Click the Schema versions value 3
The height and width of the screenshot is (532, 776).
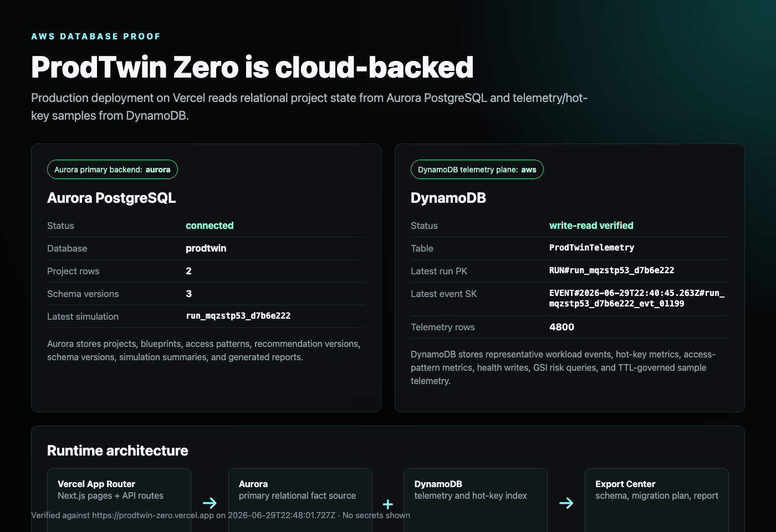188,294
